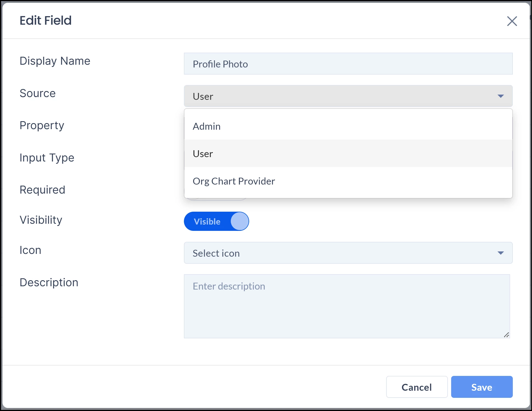The width and height of the screenshot is (532, 411).
Task: Click the Select icon dropdown arrow
Action: pos(500,253)
